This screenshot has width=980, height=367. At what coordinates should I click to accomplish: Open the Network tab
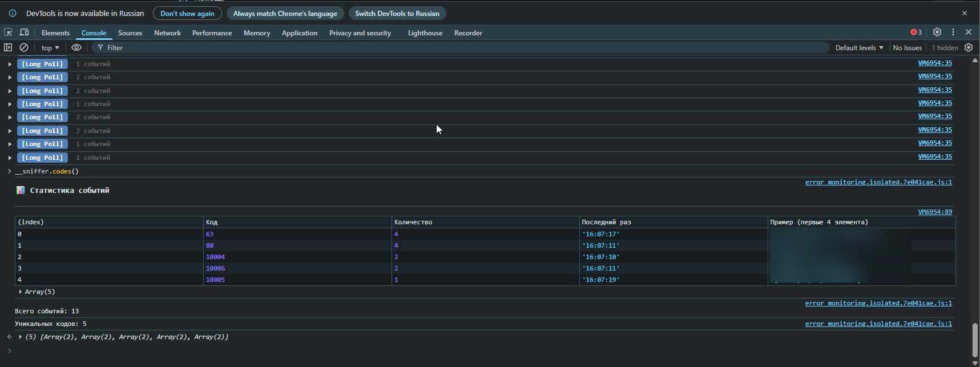click(167, 33)
